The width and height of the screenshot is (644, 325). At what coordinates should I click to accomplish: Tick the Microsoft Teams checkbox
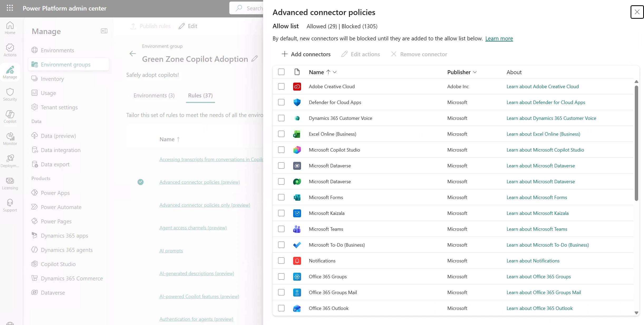click(x=281, y=229)
